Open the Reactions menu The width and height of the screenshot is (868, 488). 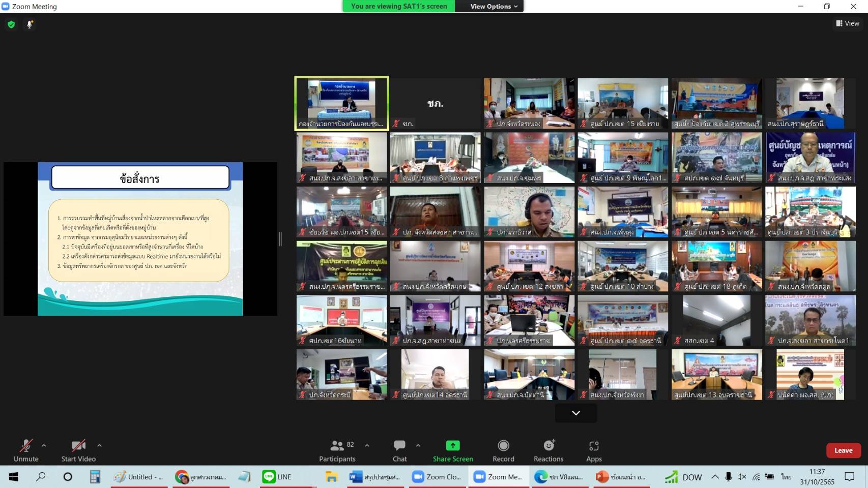548,450
